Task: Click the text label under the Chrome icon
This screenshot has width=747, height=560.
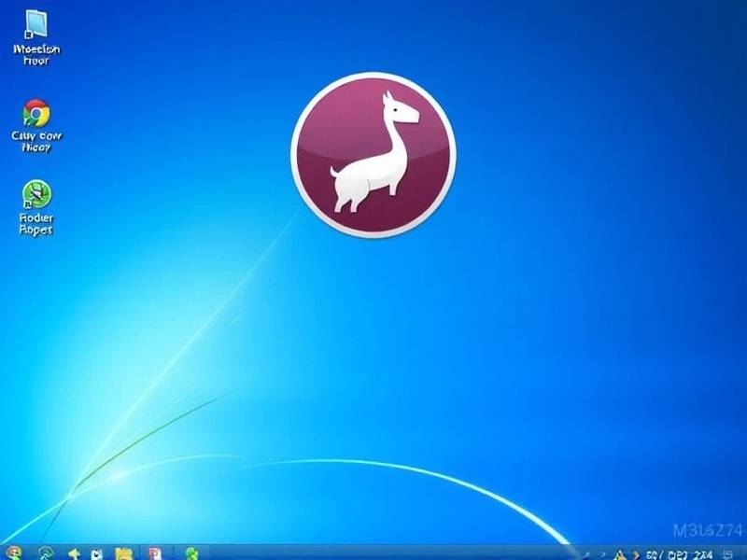Action: 36,141
